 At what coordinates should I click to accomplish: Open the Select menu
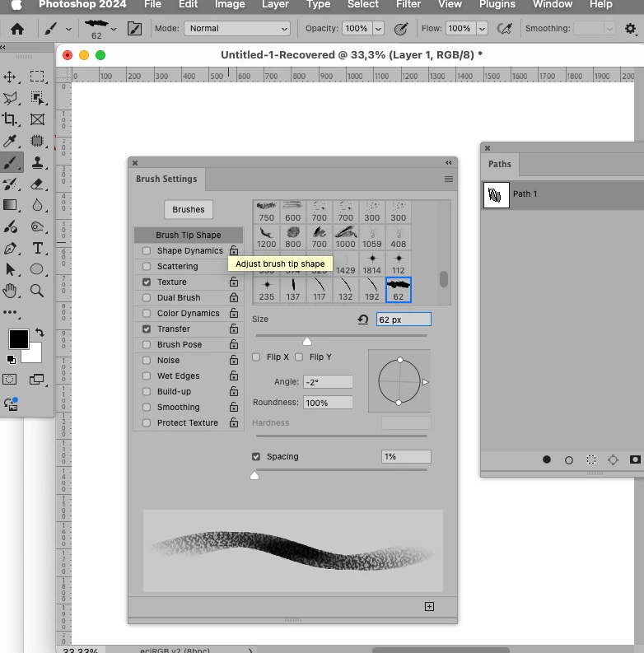click(363, 5)
